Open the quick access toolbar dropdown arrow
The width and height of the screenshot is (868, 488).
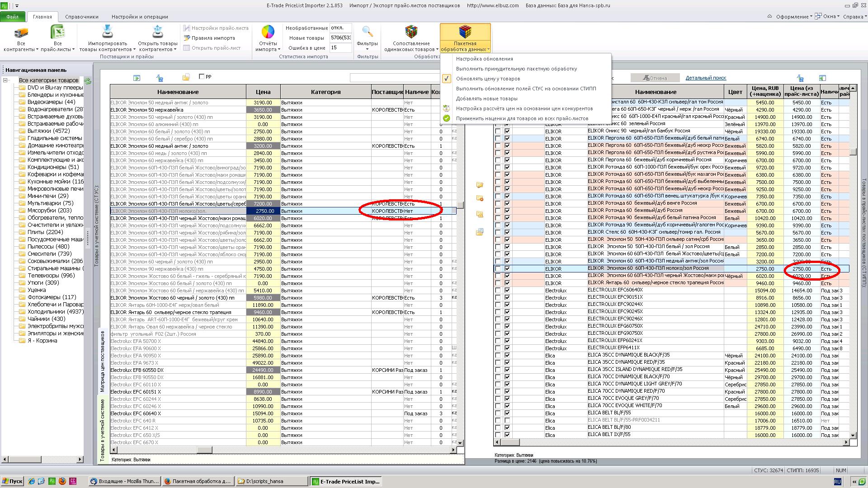(x=17, y=6)
